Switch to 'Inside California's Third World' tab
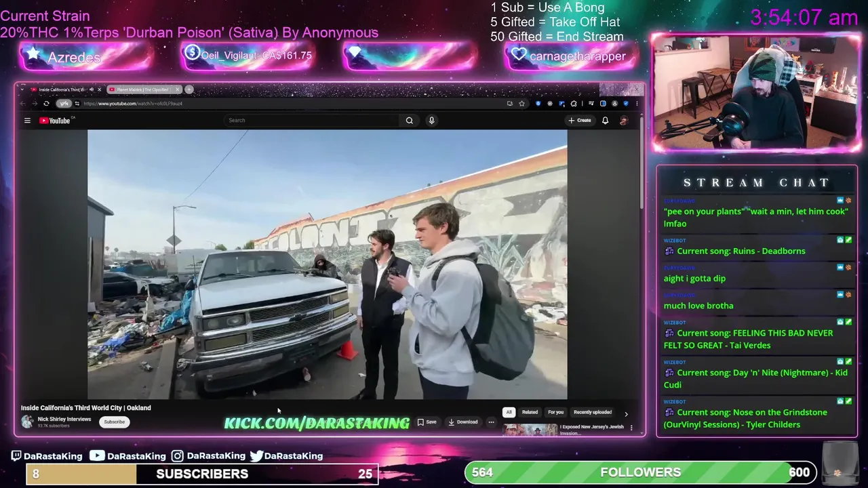Screen dimensions: 868x488 click(x=62, y=89)
